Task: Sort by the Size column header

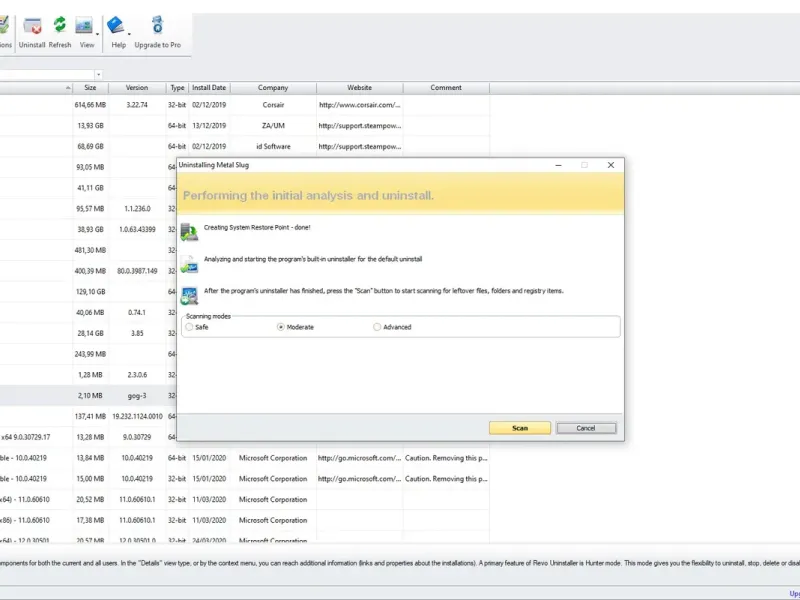Action: (x=90, y=88)
